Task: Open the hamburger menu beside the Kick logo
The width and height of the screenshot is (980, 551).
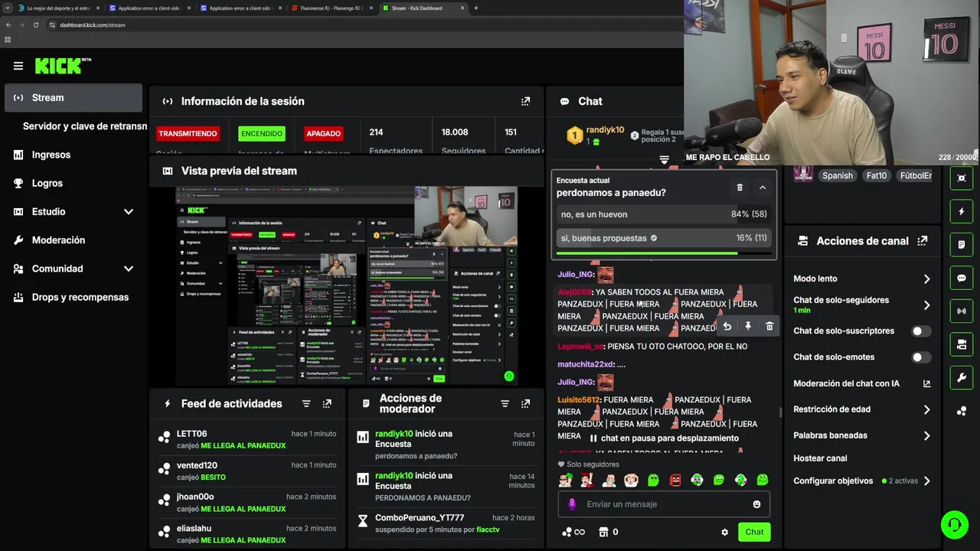Action: 18,66
